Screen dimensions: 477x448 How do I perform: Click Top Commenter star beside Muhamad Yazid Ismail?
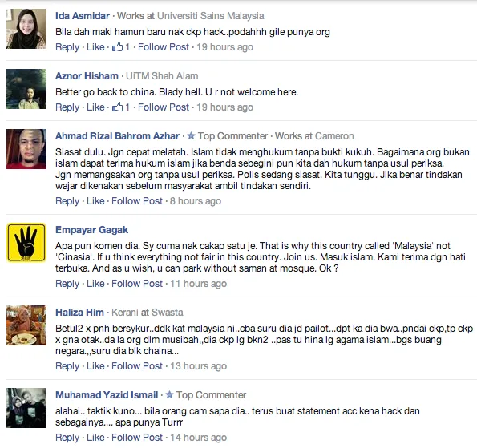[169, 394]
